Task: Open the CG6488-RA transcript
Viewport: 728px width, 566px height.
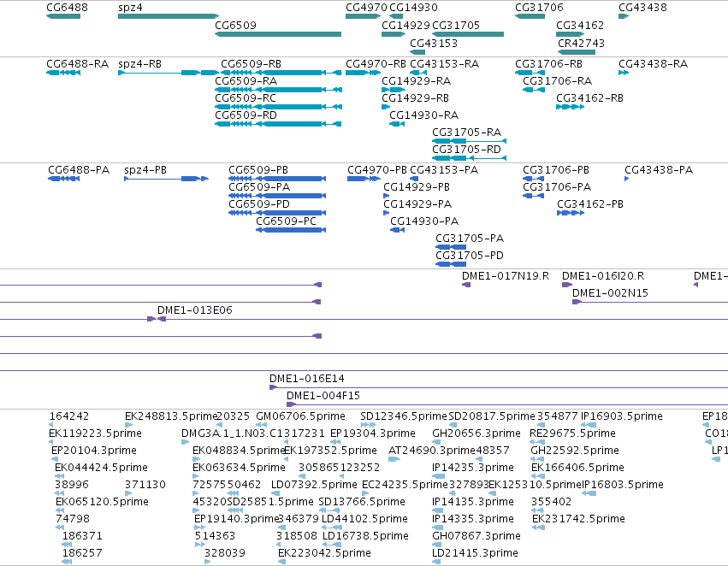Action: 63,73
